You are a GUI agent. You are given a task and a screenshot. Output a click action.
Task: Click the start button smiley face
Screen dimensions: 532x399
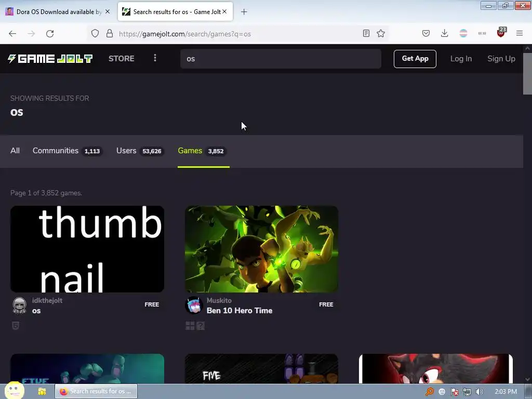[x=14, y=391]
